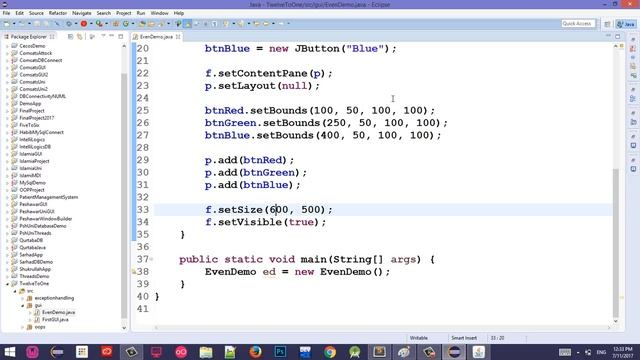640x360 pixels.
Task: Click warning marker on line 38
Action: [x=134, y=271]
